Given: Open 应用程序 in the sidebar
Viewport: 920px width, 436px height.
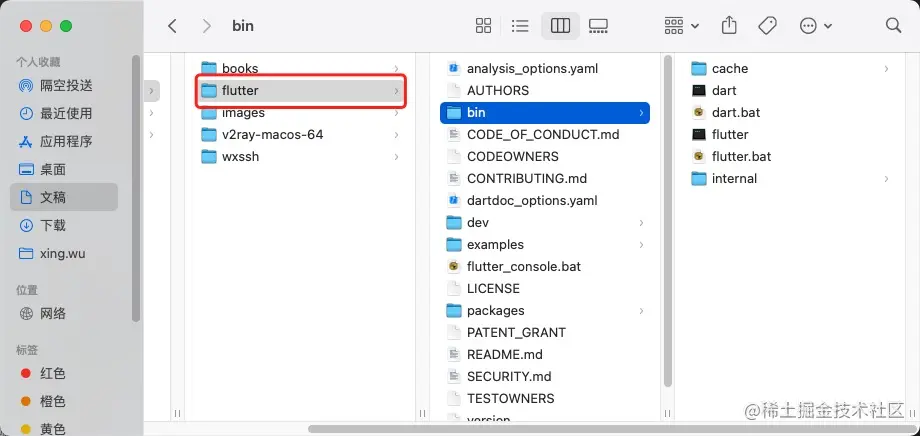Looking at the screenshot, I should click(64, 141).
